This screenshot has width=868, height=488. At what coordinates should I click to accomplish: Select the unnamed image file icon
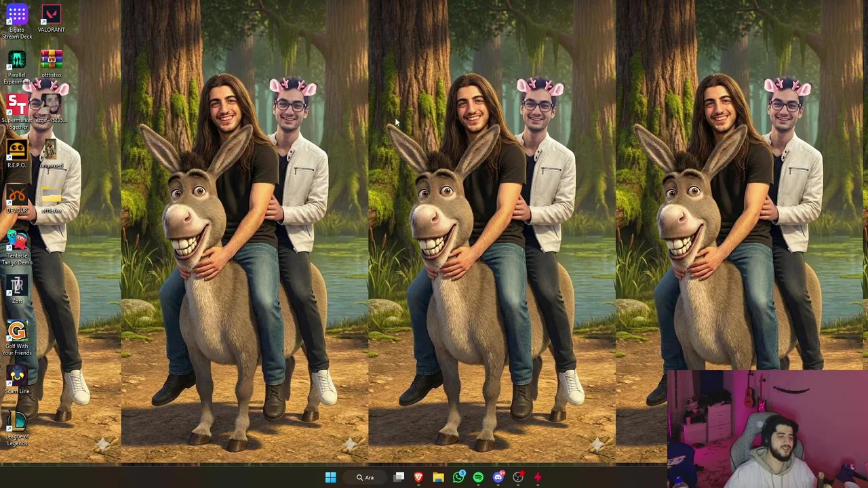[x=52, y=154]
